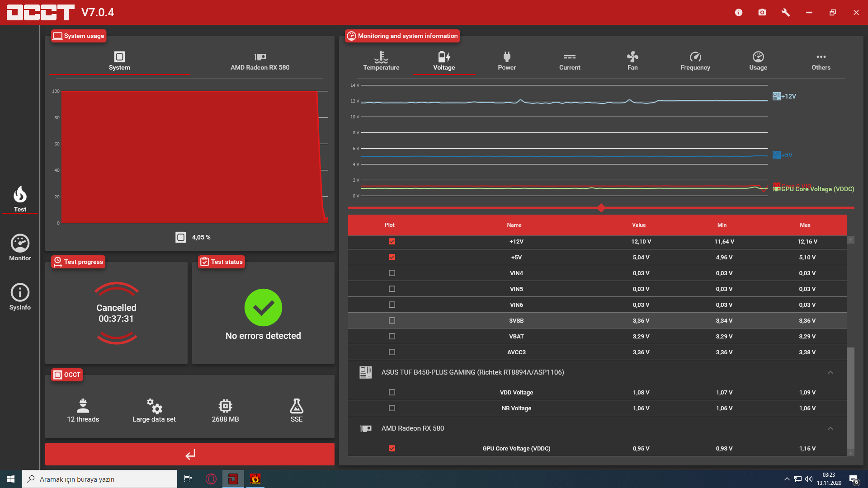Open the Others monitoring tab
This screenshot has height=488, width=868.
point(821,61)
